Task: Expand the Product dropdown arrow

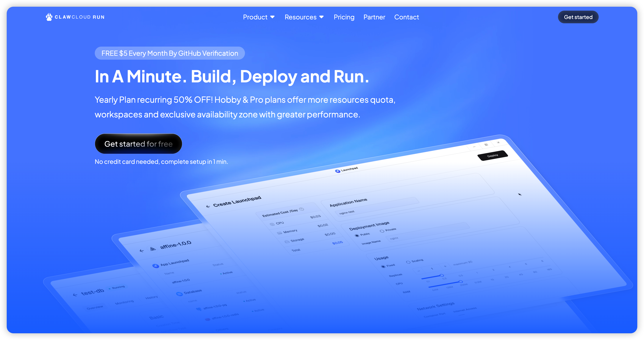Action: click(x=273, y=17)
